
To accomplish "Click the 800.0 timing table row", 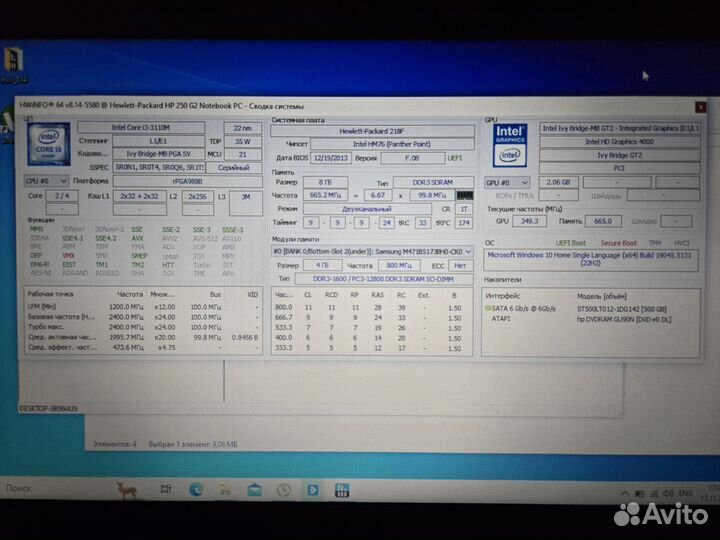I will tap(372, 307).
